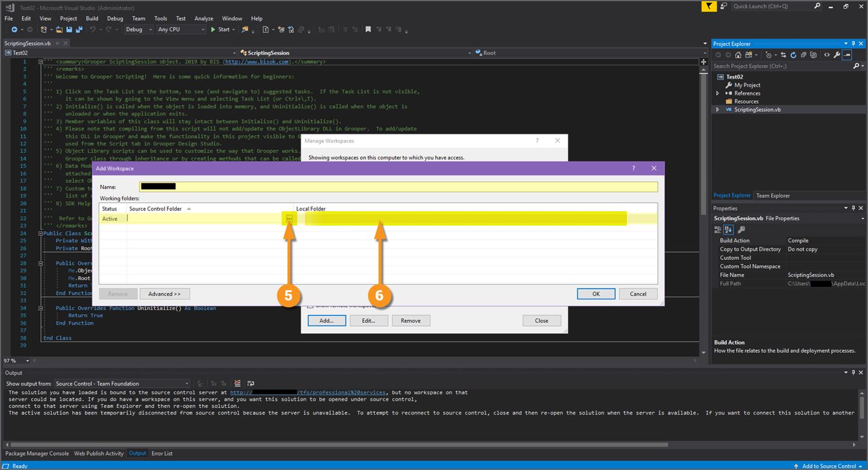This screenshot has width=868, height=470.
Task: Click the Open File folder icon in toolbar
Action: pyautogui.click(x=59, y=30)
